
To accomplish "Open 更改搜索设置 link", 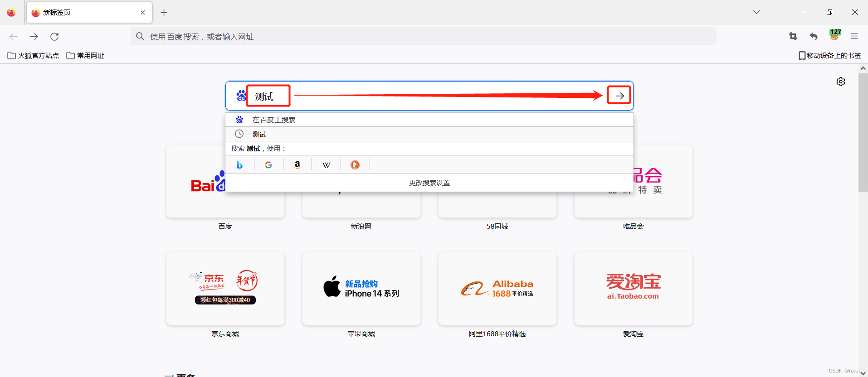I will pos(429,183).
